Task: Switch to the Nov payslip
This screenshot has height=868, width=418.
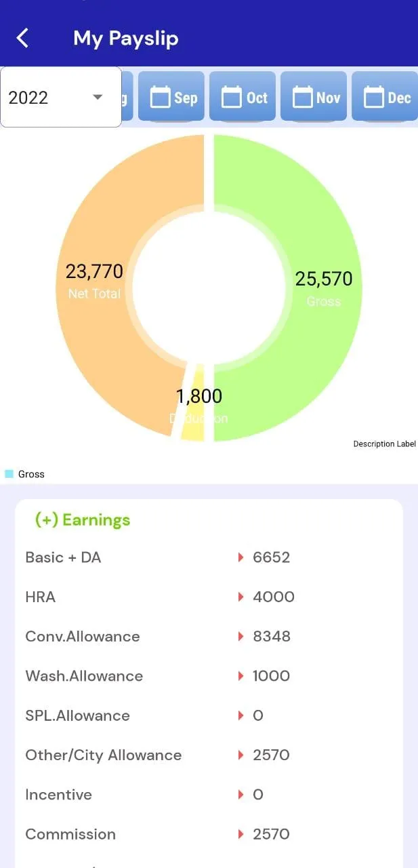Action: click(x=314, y=97)
